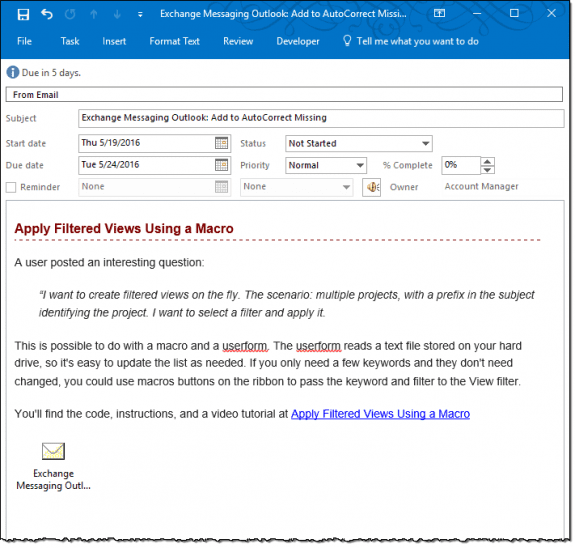The image size is (575, 548).
Task: Open the Format Text ribbon tab
Action: tap(175, 41)
